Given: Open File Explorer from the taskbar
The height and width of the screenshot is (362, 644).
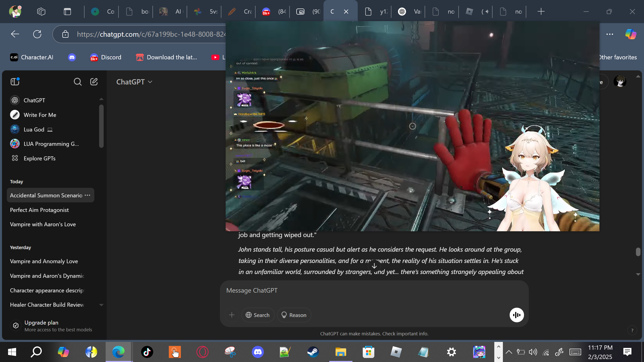Looking at the screenshot, I should coord(341,352).
